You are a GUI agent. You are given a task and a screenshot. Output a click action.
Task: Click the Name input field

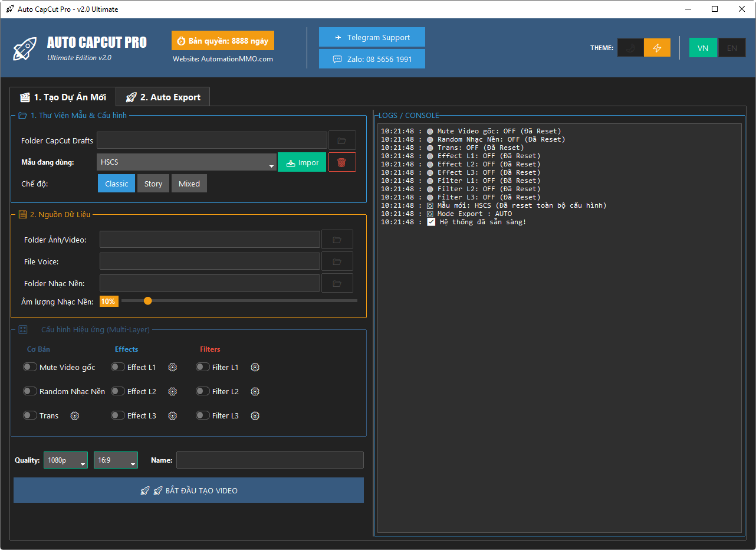tap(270, 460)
